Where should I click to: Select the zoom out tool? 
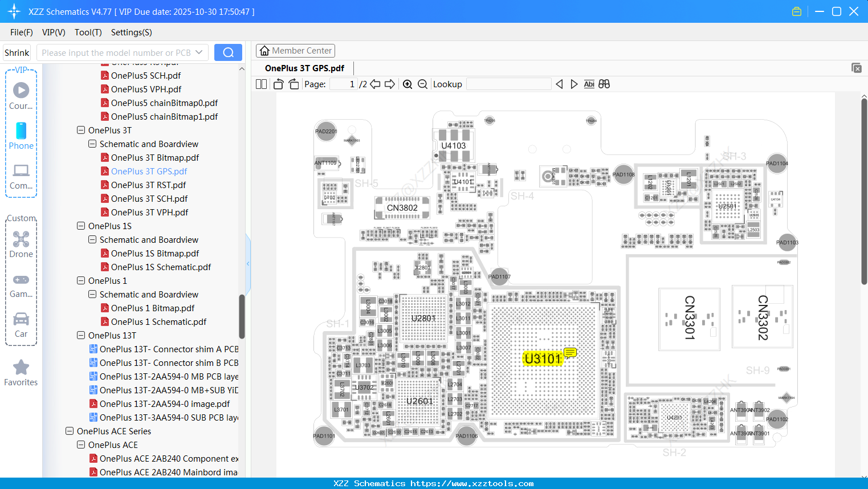tap(422, 84)
